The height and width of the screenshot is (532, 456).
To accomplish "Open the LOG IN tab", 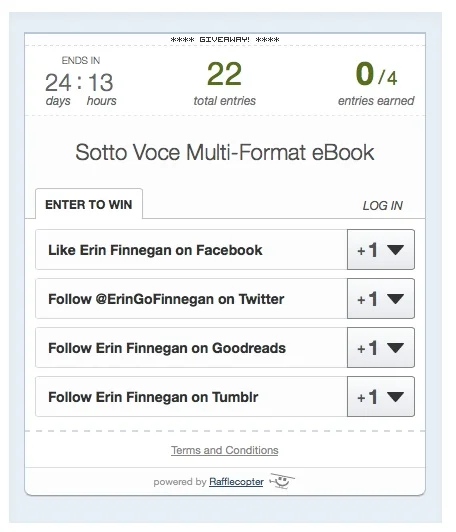I will point(382,206).
